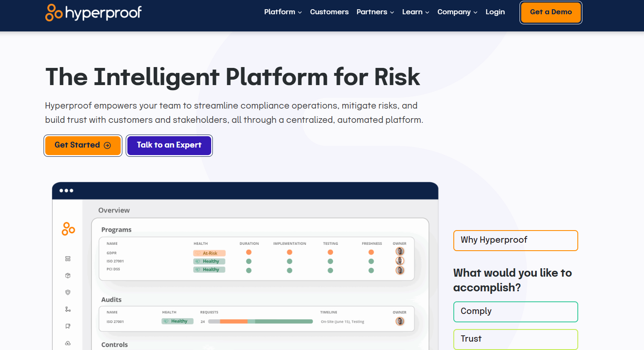Screen dimensions: 644x350
Task: Click the GDPR owner avatar
Action: pos(400,251)
